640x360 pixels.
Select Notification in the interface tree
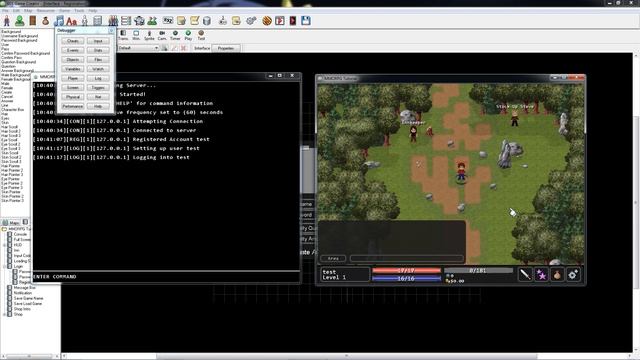coord(23,293)
